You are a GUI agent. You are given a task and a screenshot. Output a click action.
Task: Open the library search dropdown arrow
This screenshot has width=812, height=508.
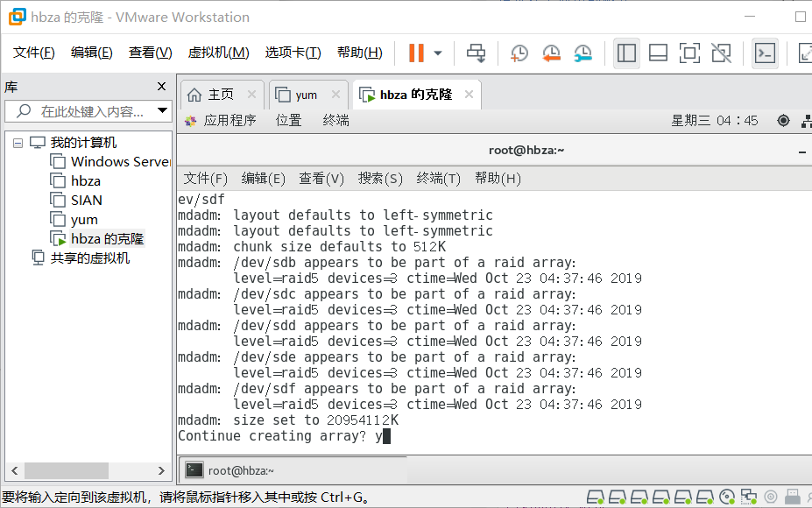click(162, 110)
